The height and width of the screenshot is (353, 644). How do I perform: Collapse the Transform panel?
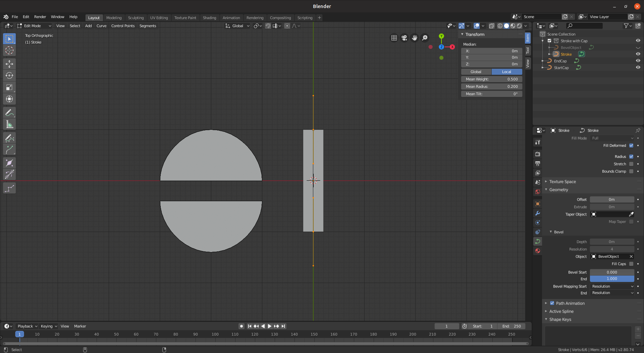coord(475,35)
